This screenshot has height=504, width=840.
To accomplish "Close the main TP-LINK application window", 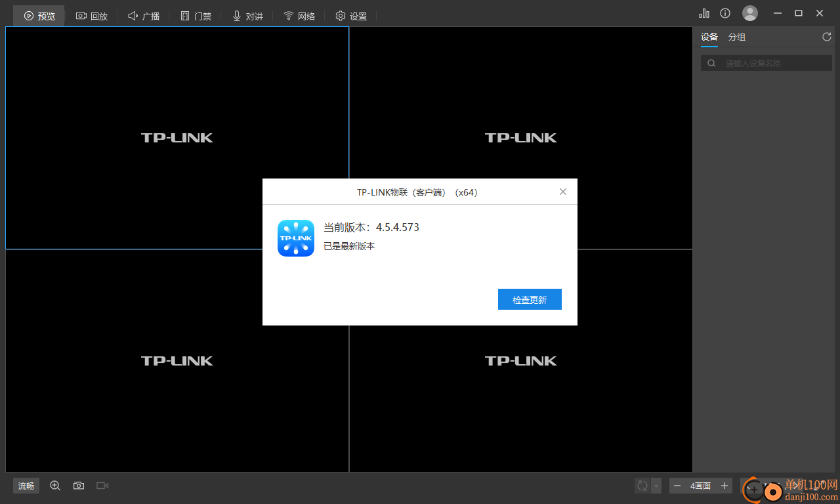I will (820, 13).
